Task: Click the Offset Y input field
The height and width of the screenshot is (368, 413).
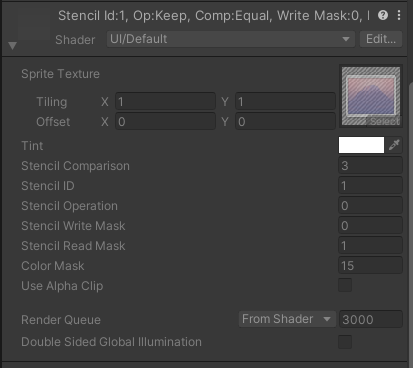Action: click(x=285, y=121)
